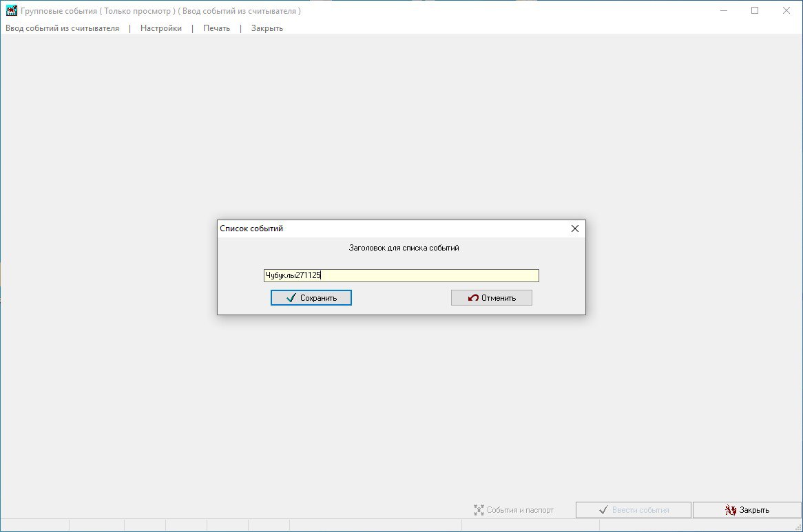Click the 'Список событий' dialog title

[251, 228]
